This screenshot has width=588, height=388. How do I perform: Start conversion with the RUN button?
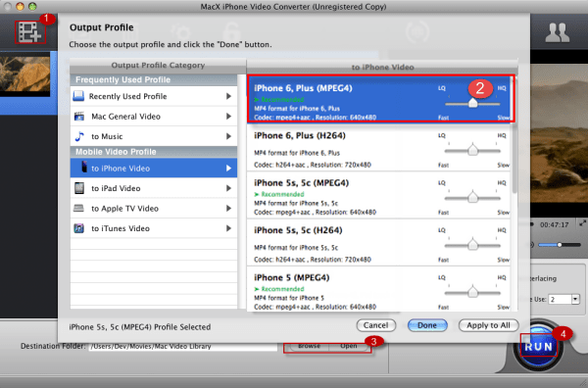(x=538, y=347)
